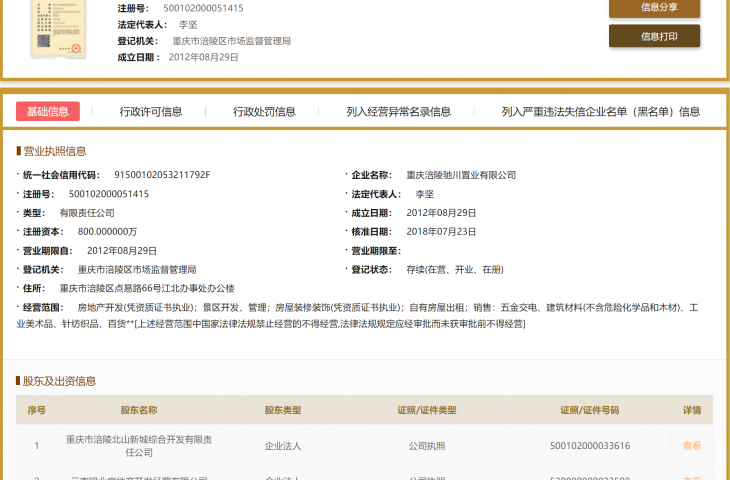Viewport: 730px width, 480px height.
Task: Click the 证照/证件类型 column header
Action: tap(426, 410)
